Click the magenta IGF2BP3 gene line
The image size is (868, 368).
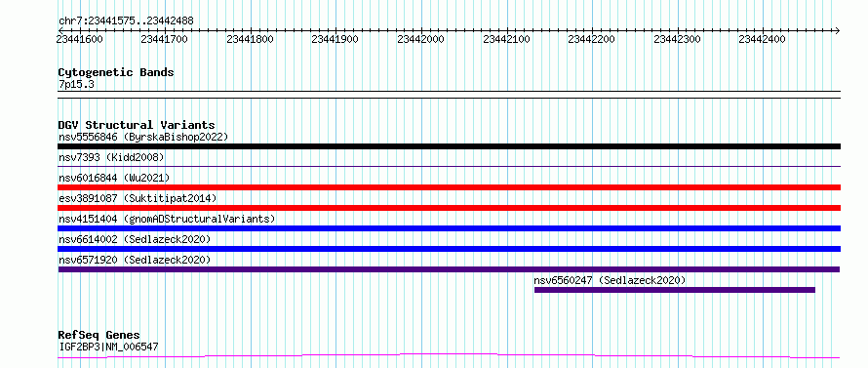click(x=449, y=356)
